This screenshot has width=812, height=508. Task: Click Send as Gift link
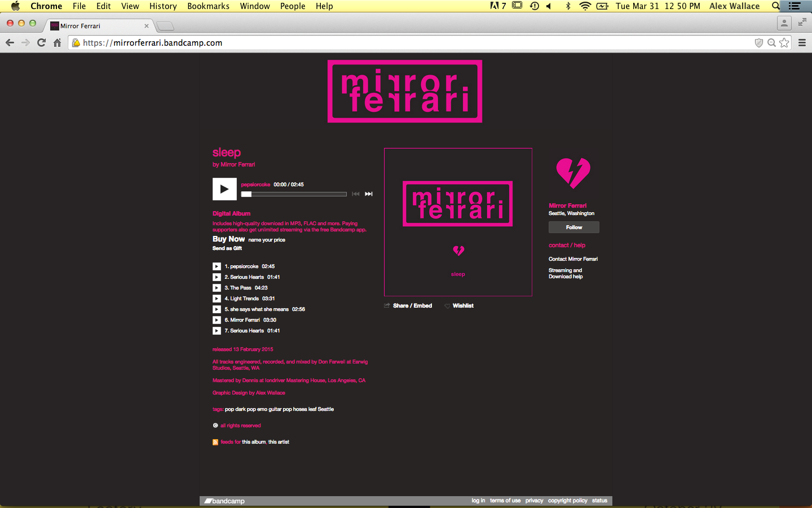coord(227,248)
